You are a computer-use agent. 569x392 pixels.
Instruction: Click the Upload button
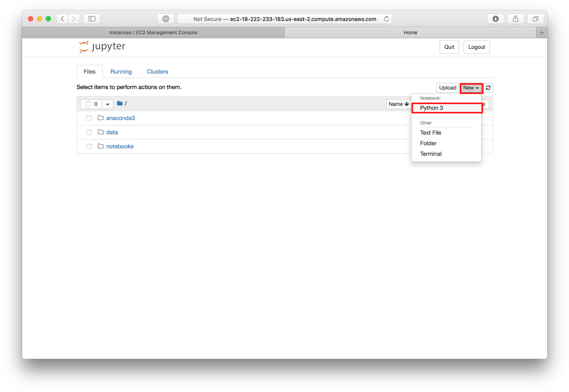pyautogui.click(x=448, y=88)
